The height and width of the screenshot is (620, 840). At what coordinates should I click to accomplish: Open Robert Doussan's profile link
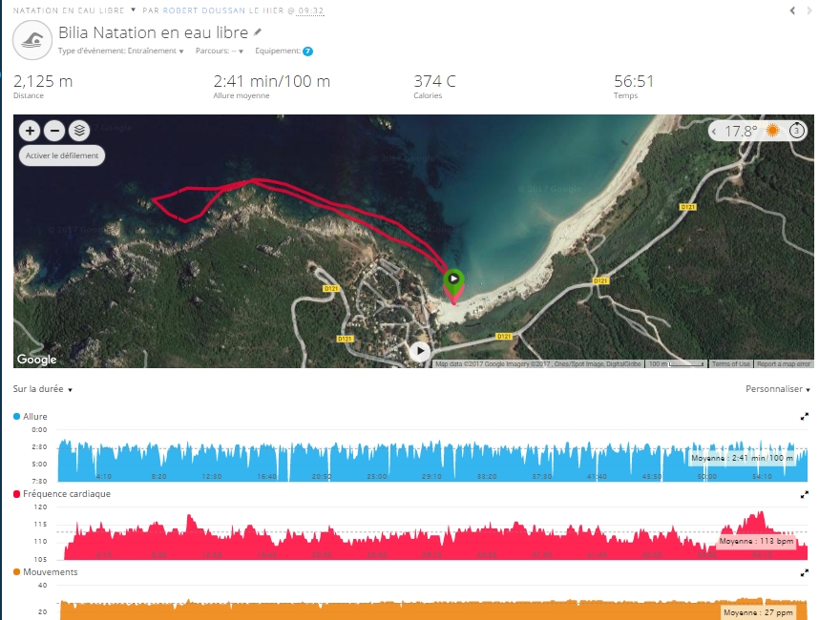[x=204, y=10]
